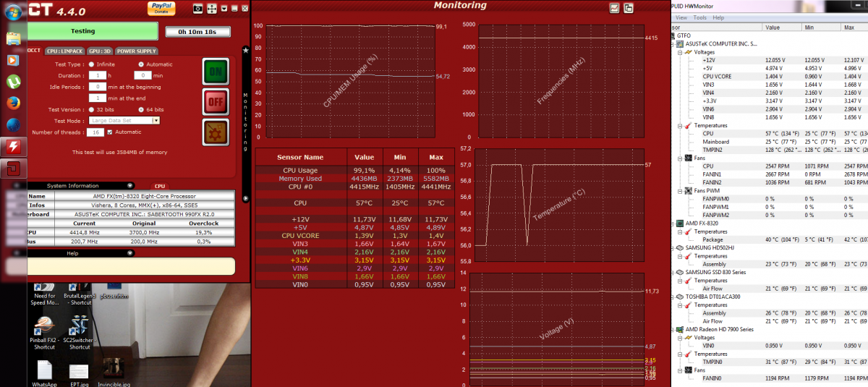Select the SAMSUNG SSD 830 Series node
The width and height of the screenshot is (868, 387).
point(715,272)
